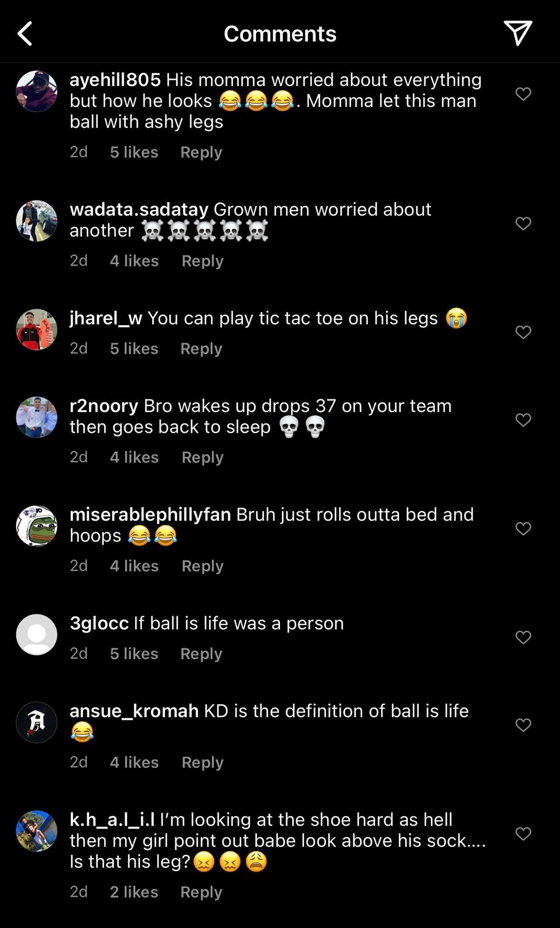Viewport: 560px width, 928px height.
Task: Tap the heart beside miserablephillyfan's comment
Action: 523,528
